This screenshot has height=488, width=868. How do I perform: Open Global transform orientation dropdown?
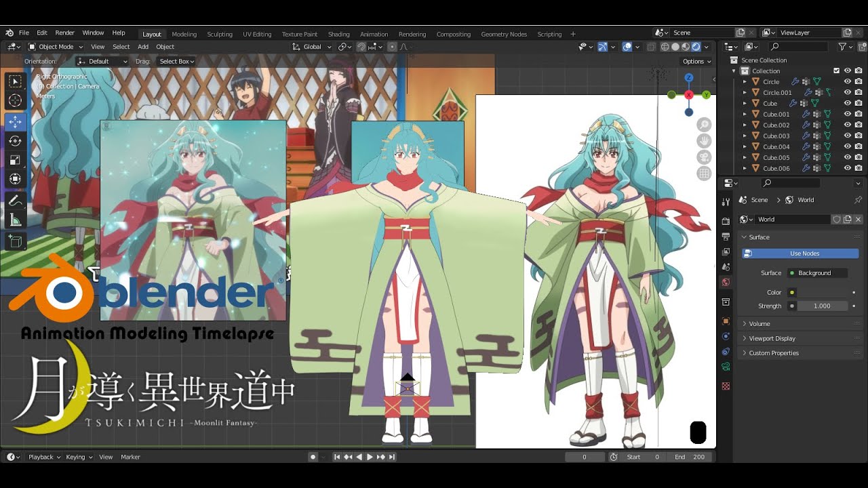click(312, 47)
